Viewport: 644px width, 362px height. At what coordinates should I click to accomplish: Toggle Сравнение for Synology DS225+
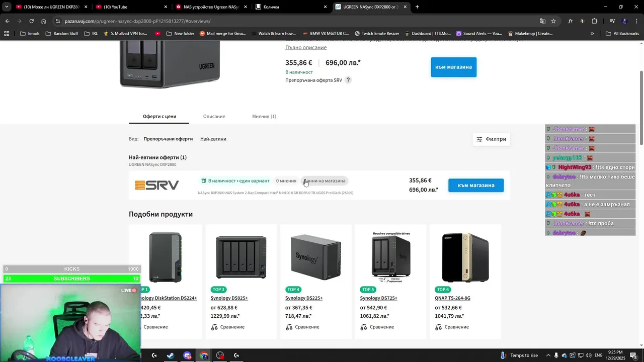tap(302, 327)
